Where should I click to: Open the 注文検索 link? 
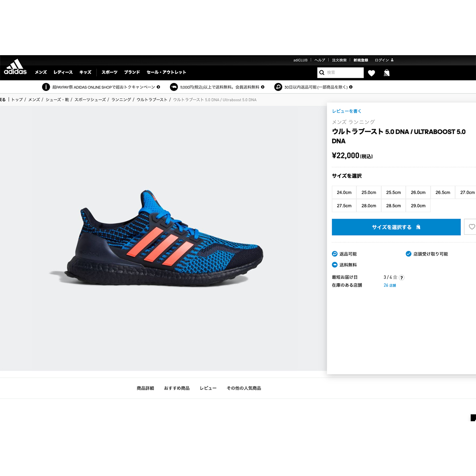tap(339, 60)
